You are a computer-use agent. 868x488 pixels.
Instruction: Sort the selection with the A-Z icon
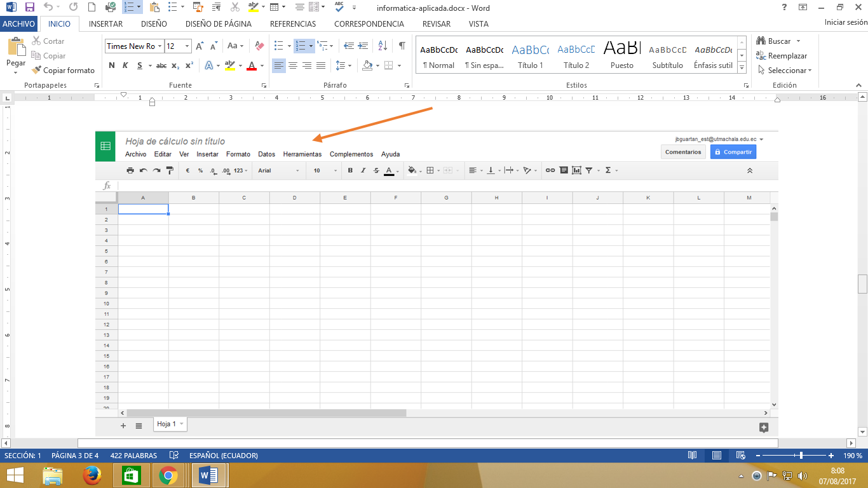383,46
